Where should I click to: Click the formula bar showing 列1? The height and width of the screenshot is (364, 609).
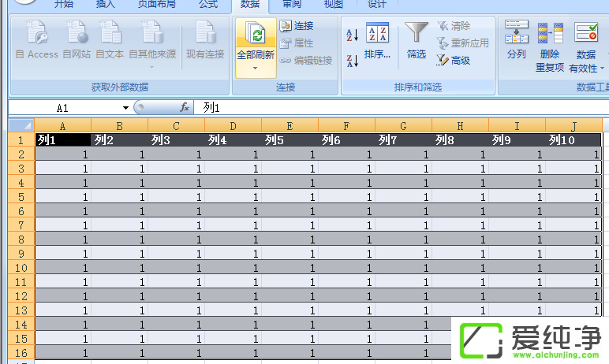coord(400,108)
